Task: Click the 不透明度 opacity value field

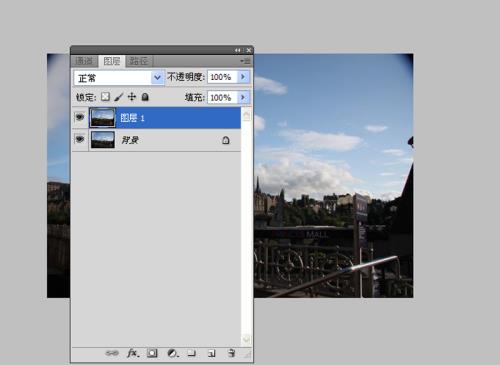Action: click(x=223, y=77)
